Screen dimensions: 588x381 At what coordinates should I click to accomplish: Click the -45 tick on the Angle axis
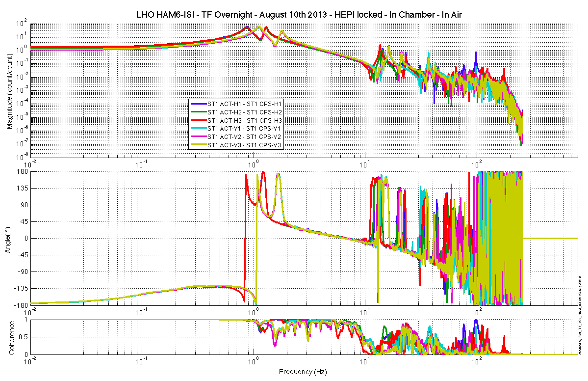[x=24, y=255]
